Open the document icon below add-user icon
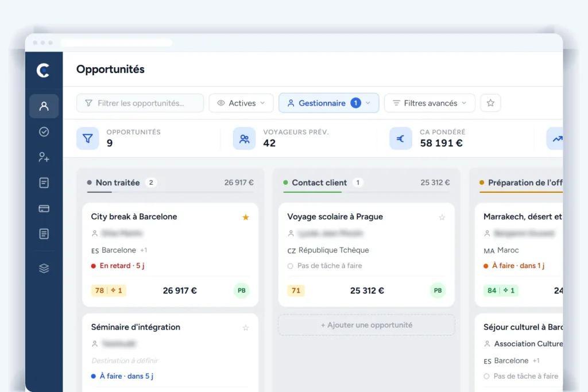Viewport: 588px width, 392px height. (44, 183)
